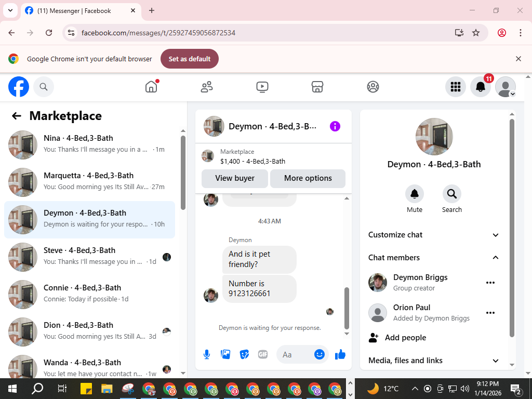The width and height of the screenshot is (532, 399).
Task: Choose a sticker using the sticker icon
Action: click(244, 354)
